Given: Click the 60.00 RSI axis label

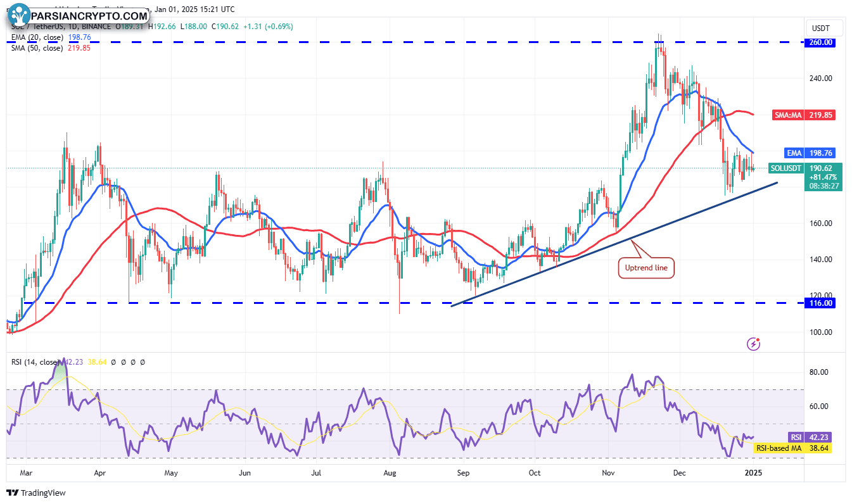Looking at the screenshot, I should pyautogui.click(x=820, y=406).
